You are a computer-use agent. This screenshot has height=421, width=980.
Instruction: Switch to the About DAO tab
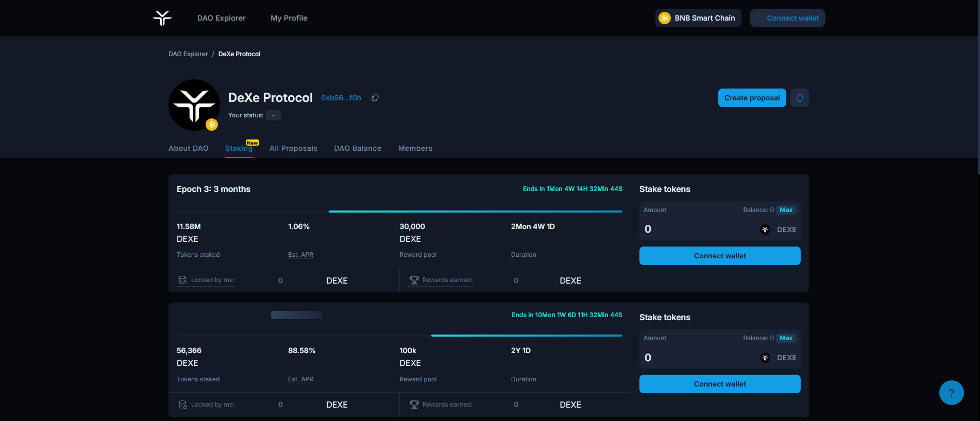tap(189, 148)
